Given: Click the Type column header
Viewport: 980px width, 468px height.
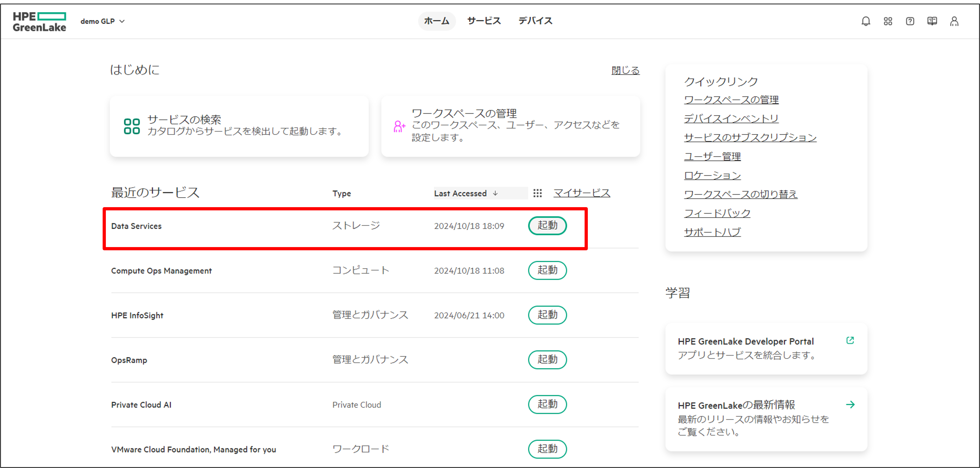Looking at the screenshot, I should click(341, 194).
